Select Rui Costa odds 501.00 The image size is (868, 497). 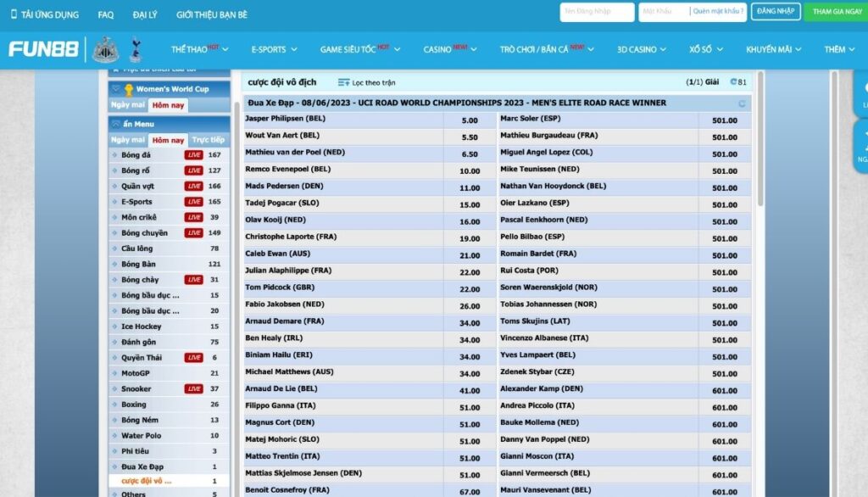click(724, 272)
